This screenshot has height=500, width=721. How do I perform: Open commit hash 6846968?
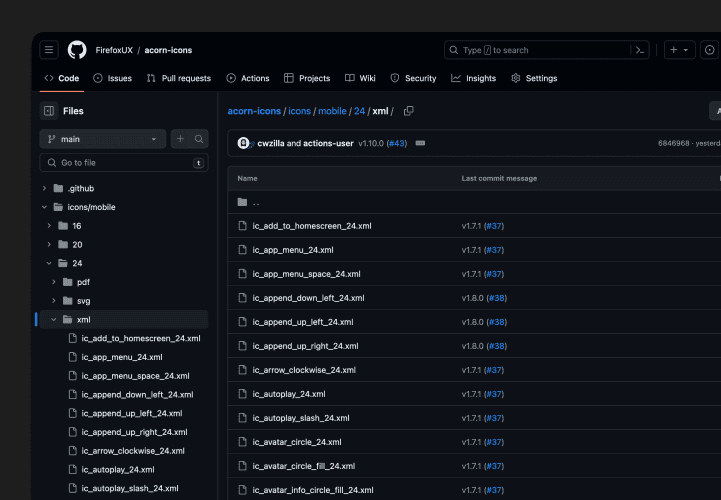click(673, 143)
